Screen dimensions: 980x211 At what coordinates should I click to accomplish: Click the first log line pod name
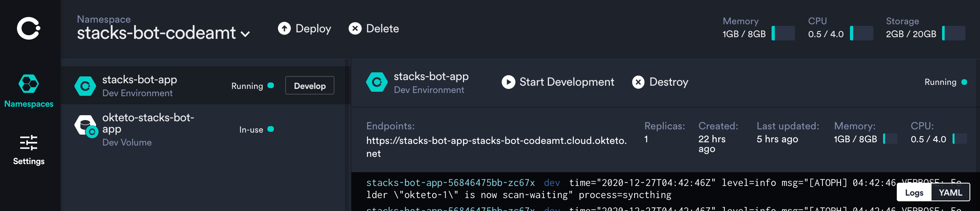point(450,183)
